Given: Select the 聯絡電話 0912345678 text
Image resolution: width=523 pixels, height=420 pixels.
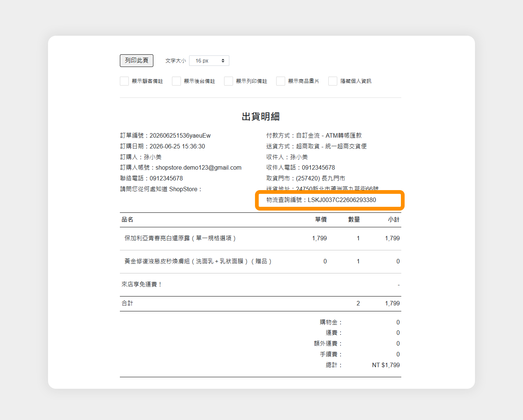Looking at the screenshot, I should (x=152, y=179).
